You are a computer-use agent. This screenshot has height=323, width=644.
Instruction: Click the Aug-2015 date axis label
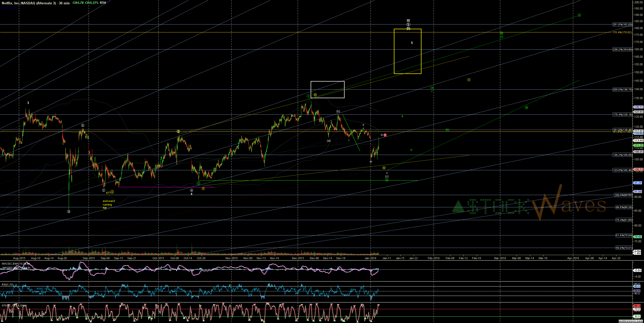19,258
